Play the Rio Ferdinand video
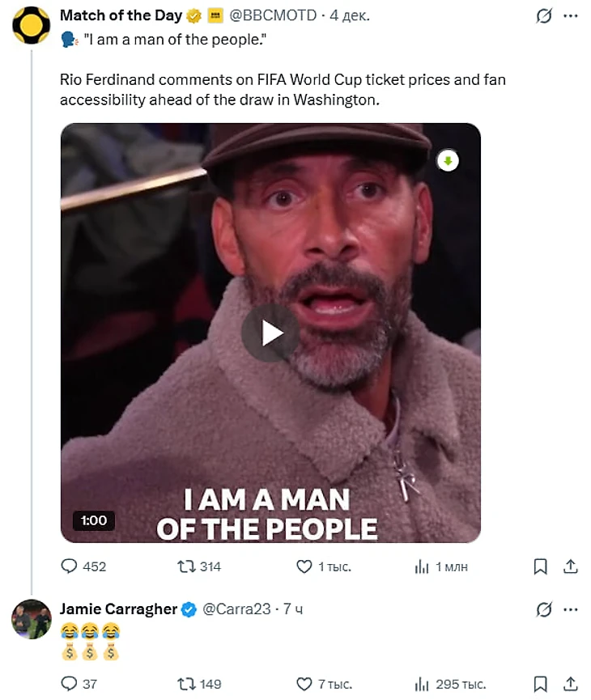This screenshot has width=591, height=700. [271, 333]
